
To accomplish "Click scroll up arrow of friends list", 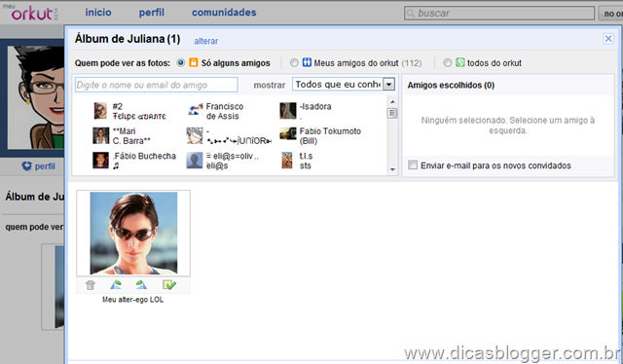I will point(392,102).
